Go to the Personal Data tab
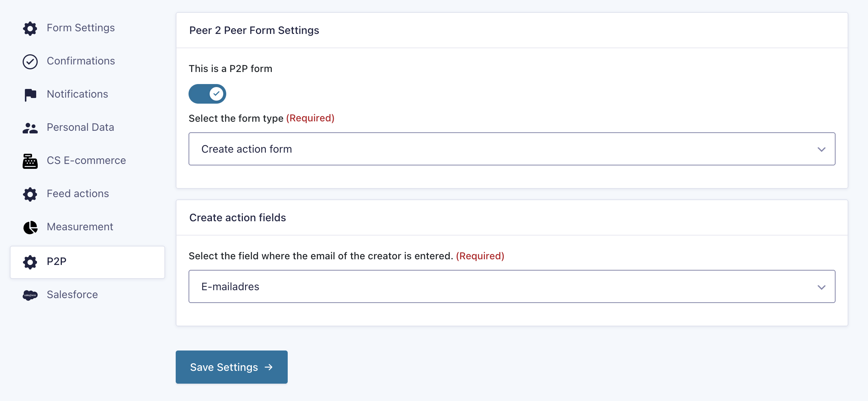 point(80,127)
